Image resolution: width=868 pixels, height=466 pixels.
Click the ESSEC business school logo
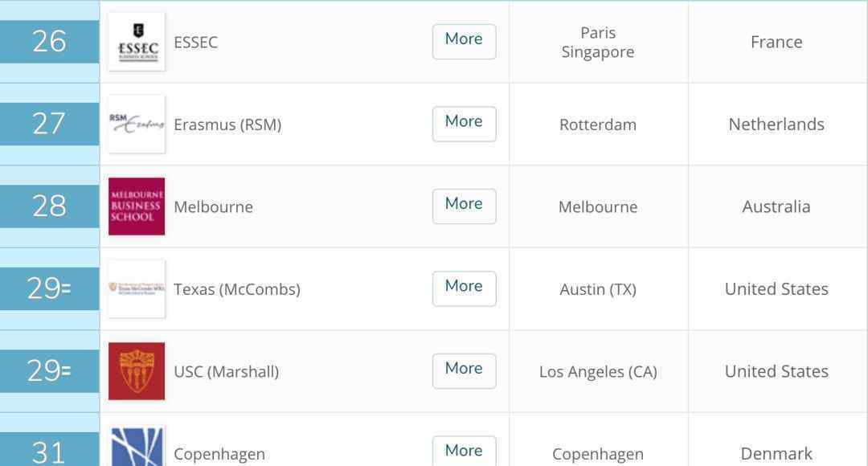(137, 42)
